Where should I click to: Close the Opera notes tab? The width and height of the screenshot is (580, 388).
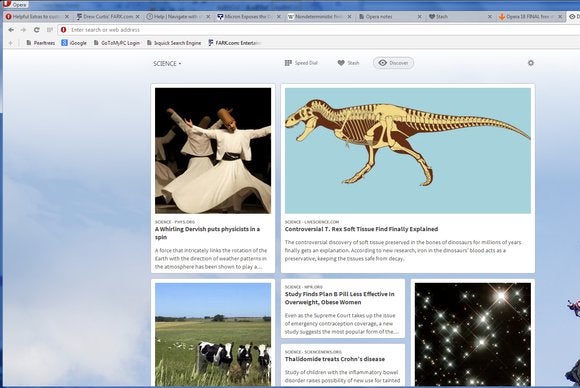(419, 17)
